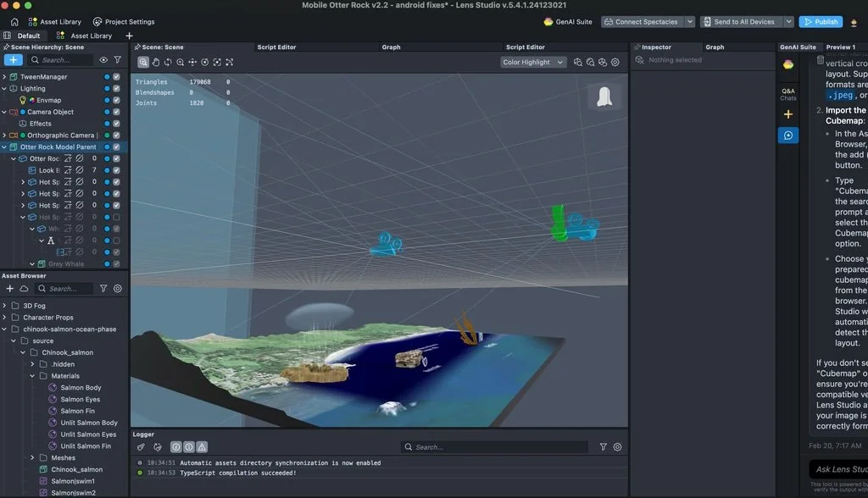Image resolution: width=868 pixels, height=498 pixels.
Task: Open Asset Library from top bar
Action: click(x=55, y=21)
